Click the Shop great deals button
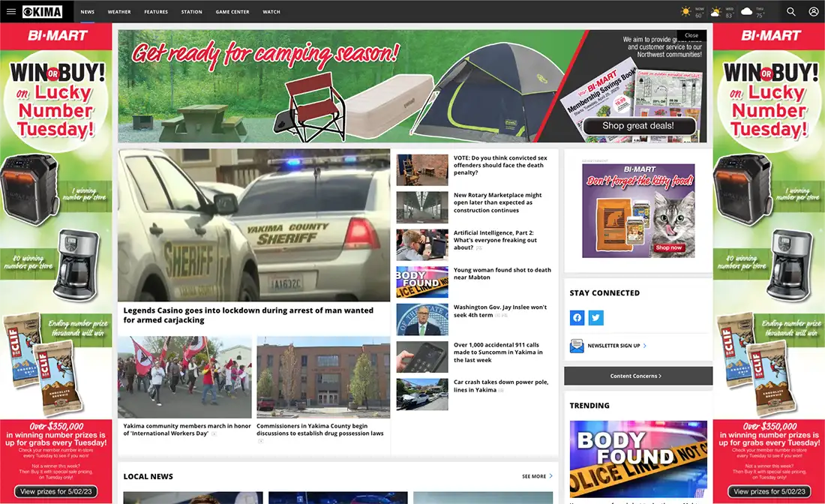This screenshot has width=825, height=504. click(x=638, y=126)
